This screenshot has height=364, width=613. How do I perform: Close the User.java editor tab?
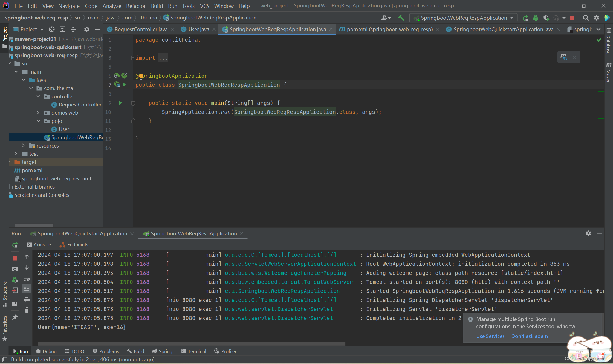pos(214,29)
